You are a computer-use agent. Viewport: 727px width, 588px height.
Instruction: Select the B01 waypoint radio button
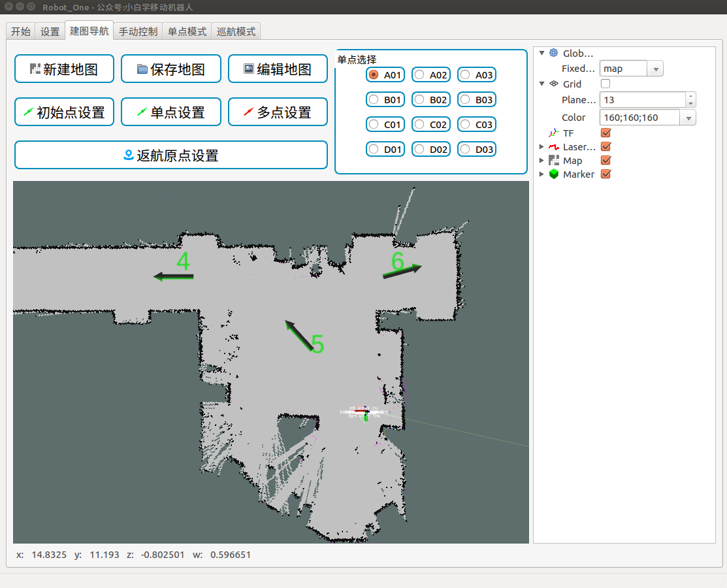[x=374, y=99]
